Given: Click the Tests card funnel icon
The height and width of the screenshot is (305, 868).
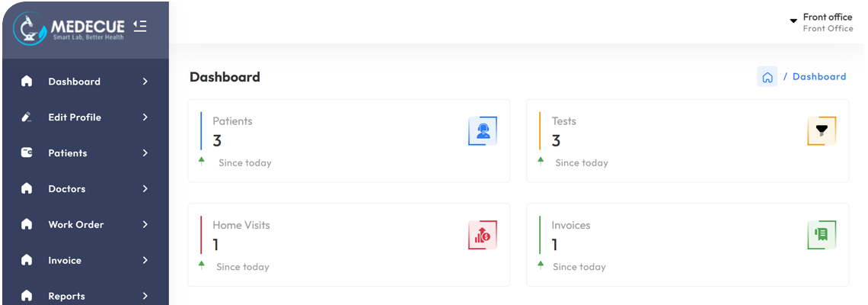Looking at the screenshot, I should [x=822, y=131].
